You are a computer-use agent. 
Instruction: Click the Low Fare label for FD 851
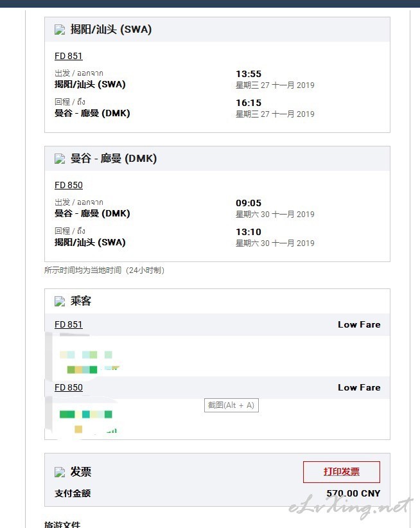359,324
